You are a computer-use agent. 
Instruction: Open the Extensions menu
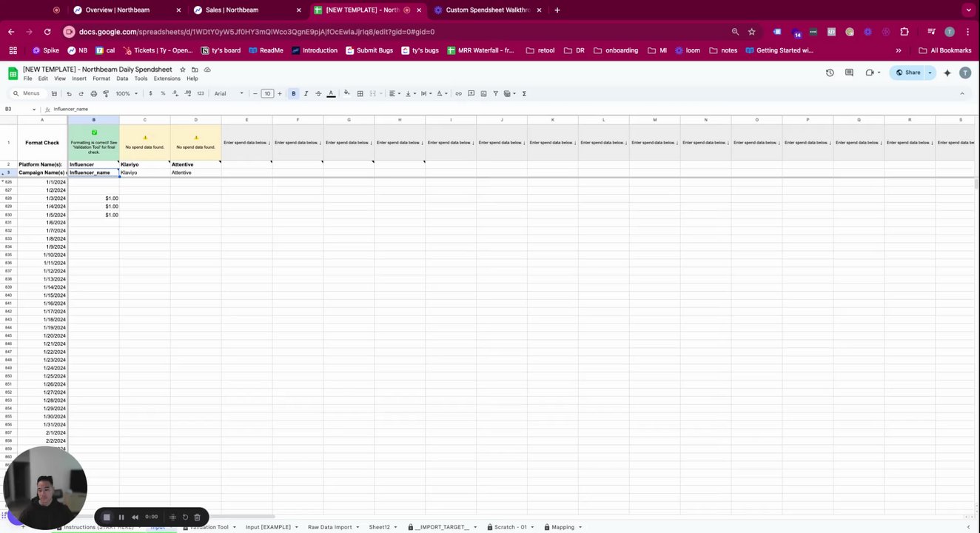pos(167,78)
